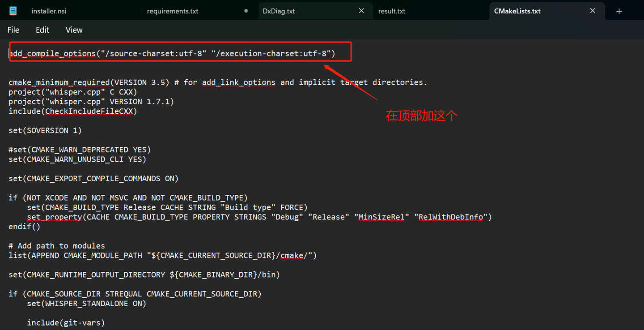The height and width of the screenshot is (330, 644).
Task: Select the CMakeLists.txt tab
Action: coord(517,11)
